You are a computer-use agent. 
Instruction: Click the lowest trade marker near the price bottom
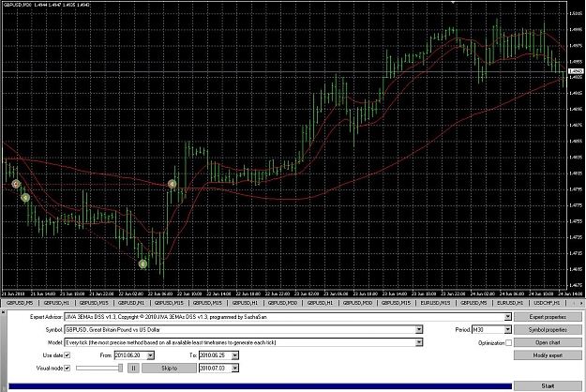tap(143, 264)
